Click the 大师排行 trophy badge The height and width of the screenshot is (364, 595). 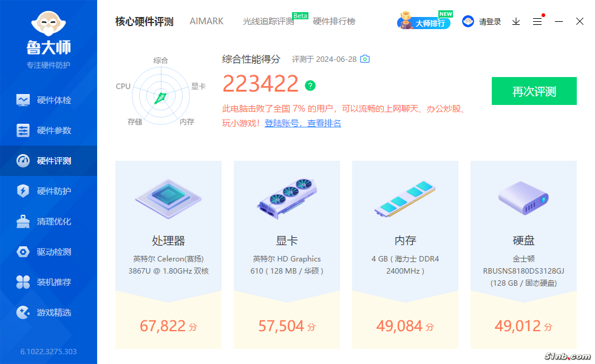[424, 21]
